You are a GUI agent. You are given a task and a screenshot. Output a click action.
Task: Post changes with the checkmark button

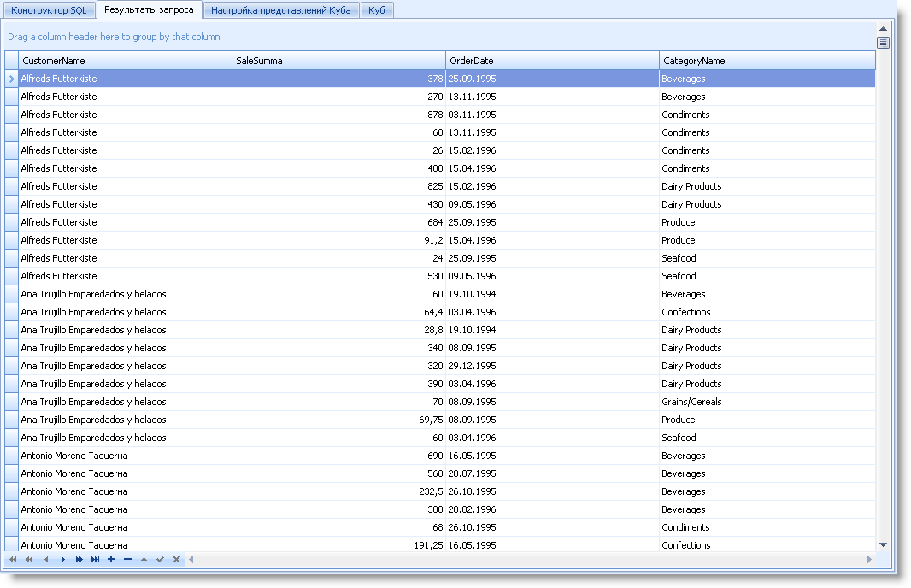pyautogui.click(x=160, y=560)
